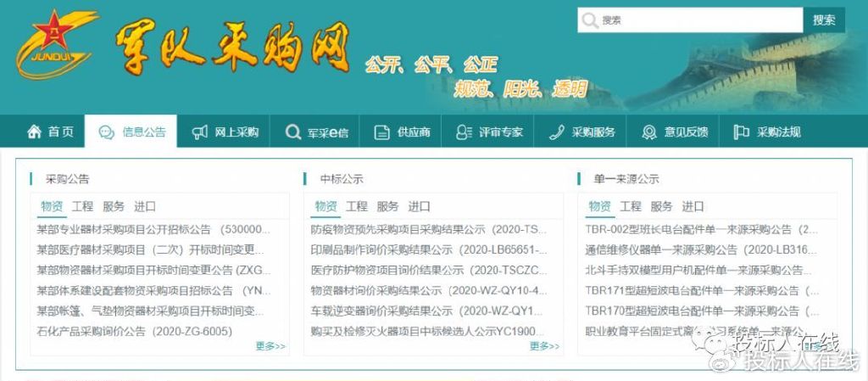This screenshot has height=381, width=868.
Task: Select the 物资 tab under 单一来源公示
Action: coord(600,207)
